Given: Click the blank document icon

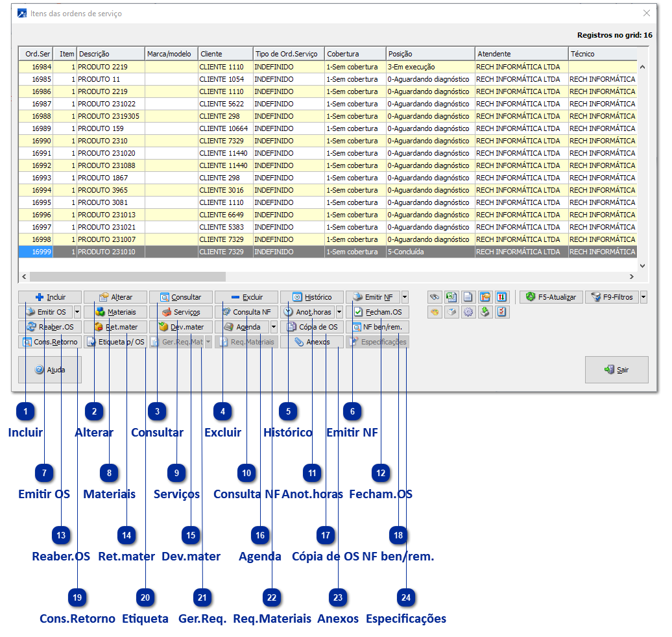Looking at the screenshot, I should point(468,297).
